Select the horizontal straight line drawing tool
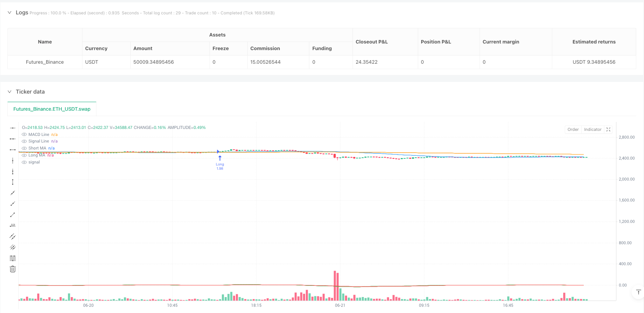The width and height of the screenshot is (644, 313). pyautogui.click(x=12, y=128)
